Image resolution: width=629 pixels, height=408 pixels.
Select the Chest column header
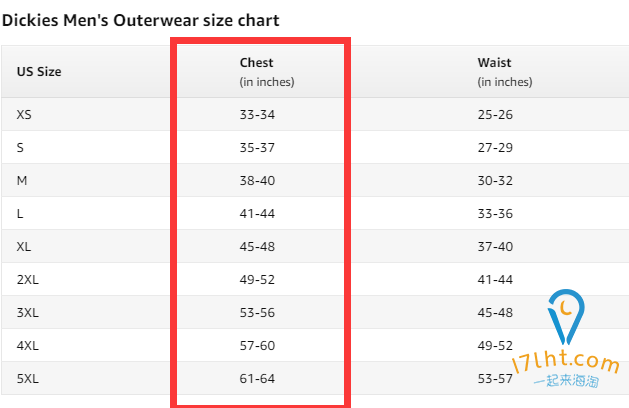pyautogui.click(x=267, y=72)
